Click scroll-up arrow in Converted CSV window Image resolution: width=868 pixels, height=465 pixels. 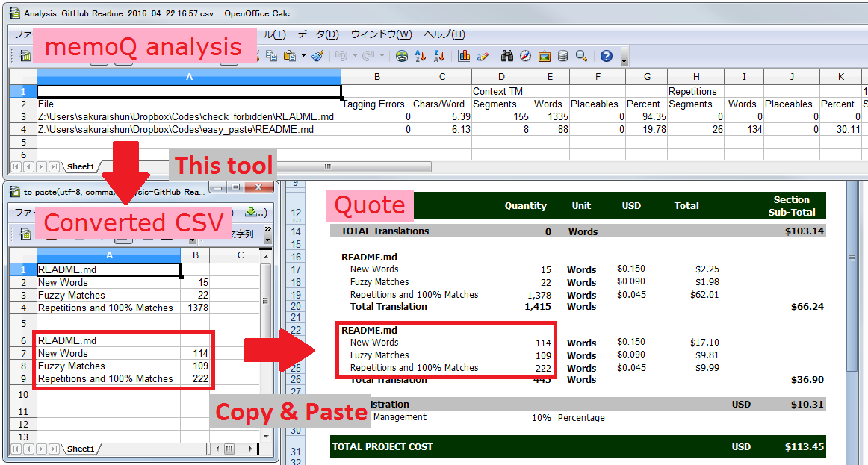point(266,257)
